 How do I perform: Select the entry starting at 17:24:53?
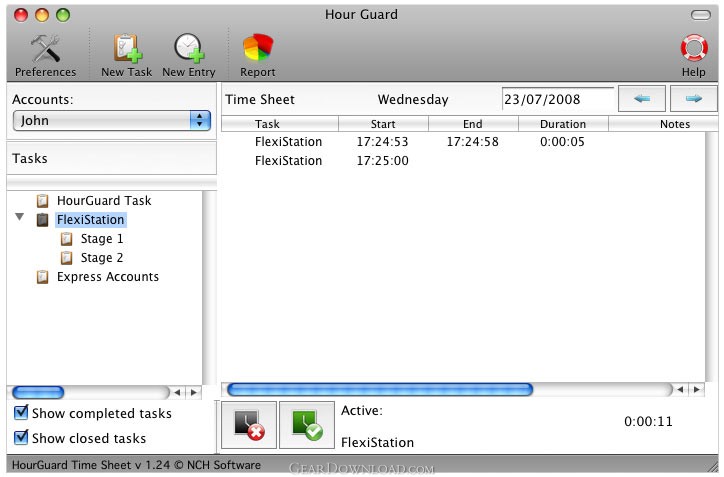pyautogui.click(x=463, y=142)
